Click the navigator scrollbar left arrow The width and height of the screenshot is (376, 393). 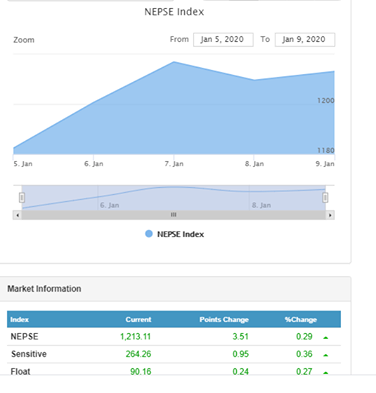click(17, 215)
